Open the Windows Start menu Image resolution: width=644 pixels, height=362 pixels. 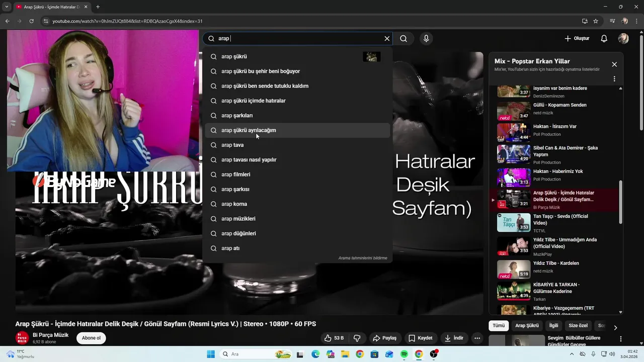tap(211, 354)
